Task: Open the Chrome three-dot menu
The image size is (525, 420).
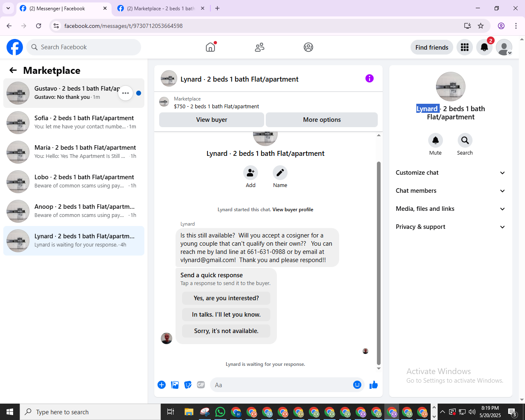Action: tap(516, 26)
